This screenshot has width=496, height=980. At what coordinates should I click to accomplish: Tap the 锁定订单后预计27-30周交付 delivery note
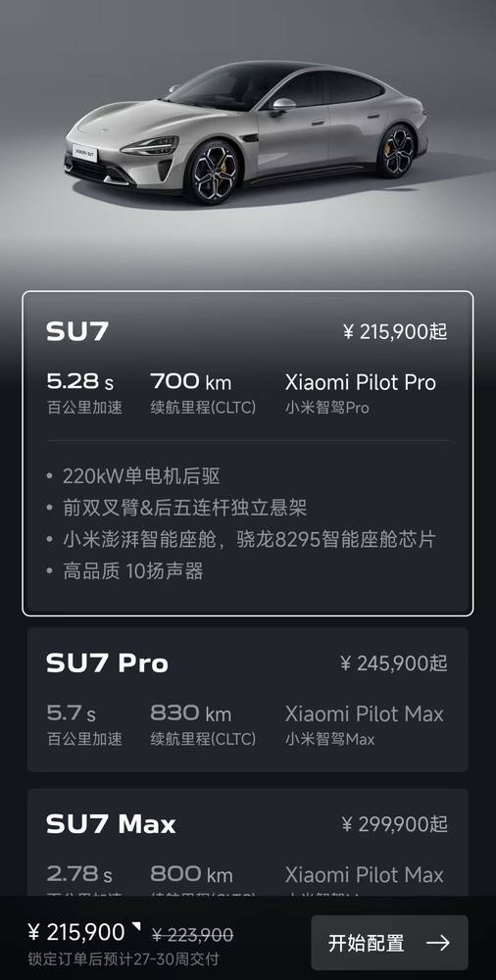124,959
